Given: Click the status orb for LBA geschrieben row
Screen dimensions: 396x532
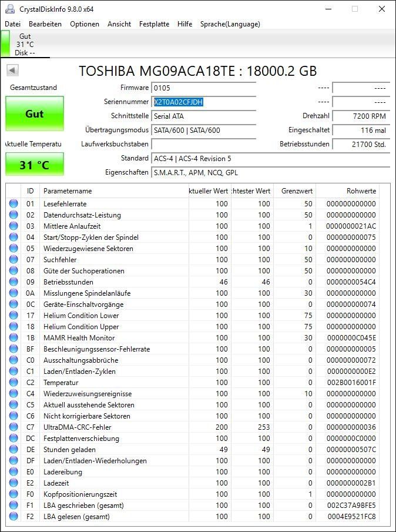Looking at the screenshot, I should click(x=14, y=506).
